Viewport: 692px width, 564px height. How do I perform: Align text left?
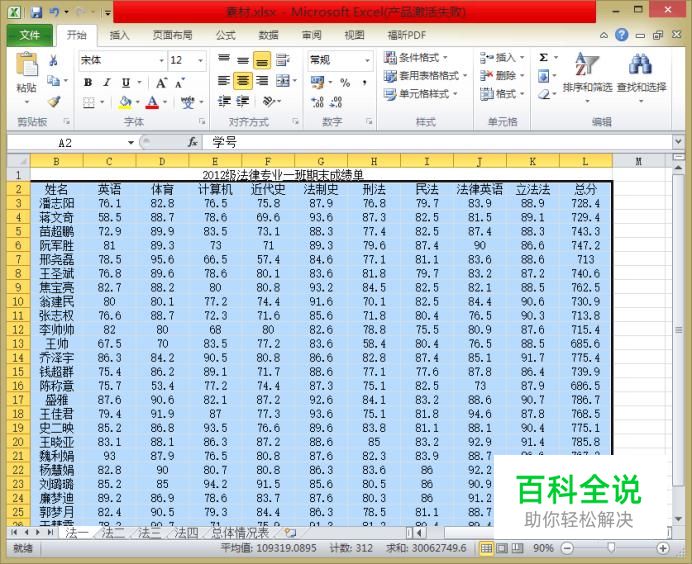click(224, 81)
